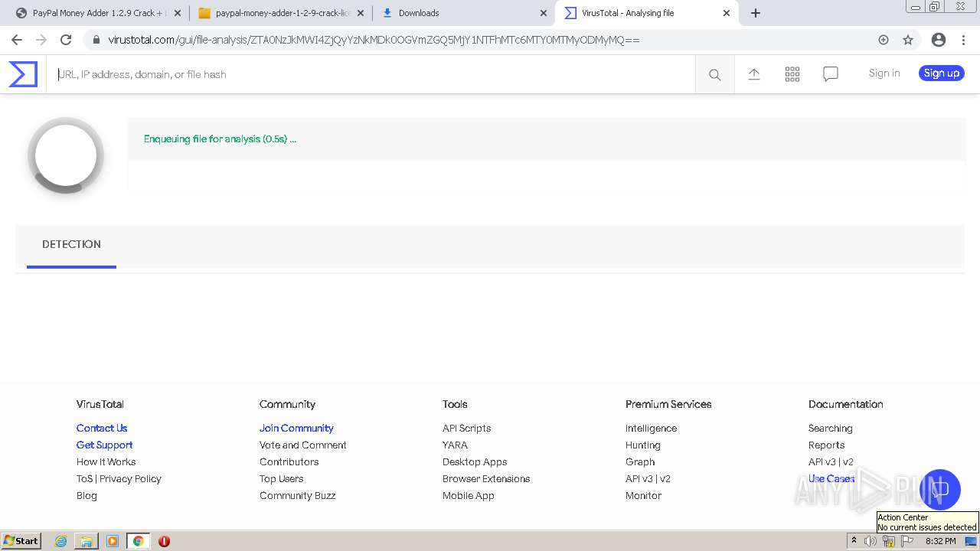Open the Top Users link
Viewport: 980px width, 551px height.
282,479
